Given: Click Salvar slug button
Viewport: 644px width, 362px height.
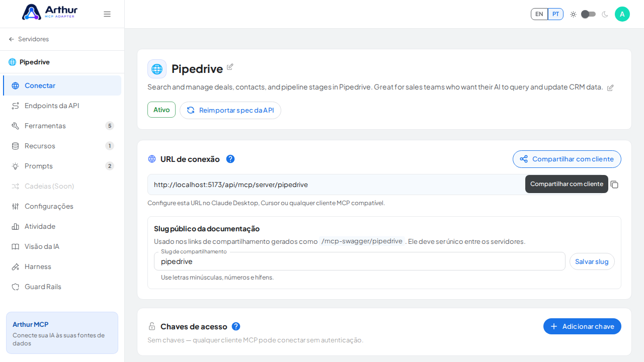Looking at the screenshot, I should 592,261.
